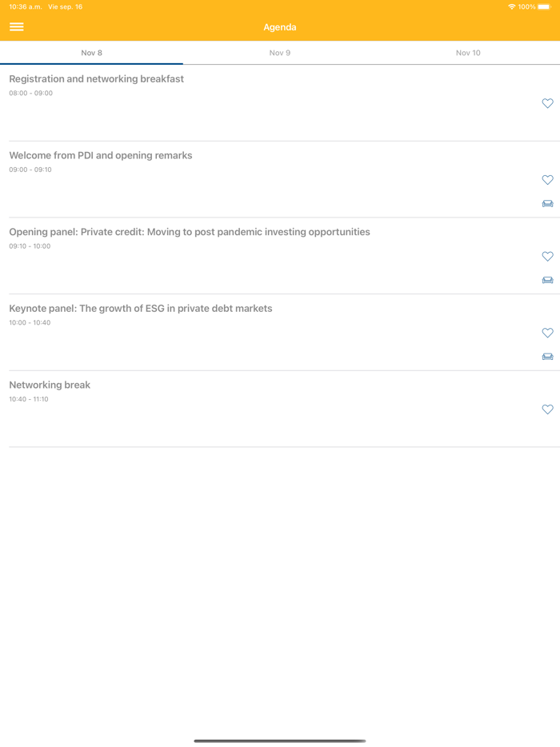This screenshot has height=747, width=560.
Task: Select the Nov 8 tab
Action: (92, 53)
